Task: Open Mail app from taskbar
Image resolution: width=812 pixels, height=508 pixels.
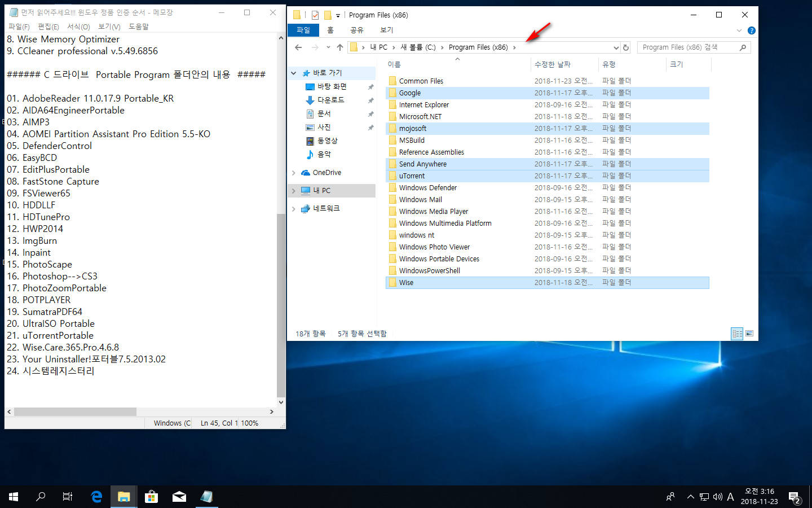Action: tap(179, 497)
